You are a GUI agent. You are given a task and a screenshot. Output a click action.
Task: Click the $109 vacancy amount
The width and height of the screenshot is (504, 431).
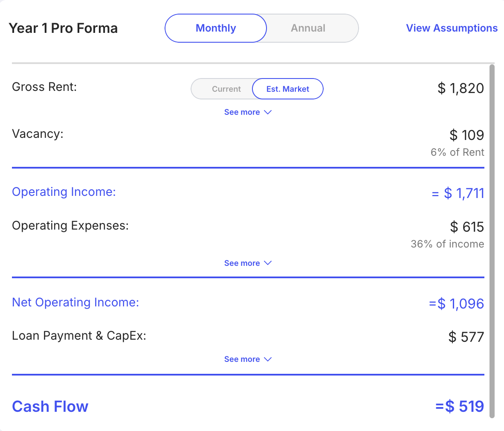tap(466, 135)
